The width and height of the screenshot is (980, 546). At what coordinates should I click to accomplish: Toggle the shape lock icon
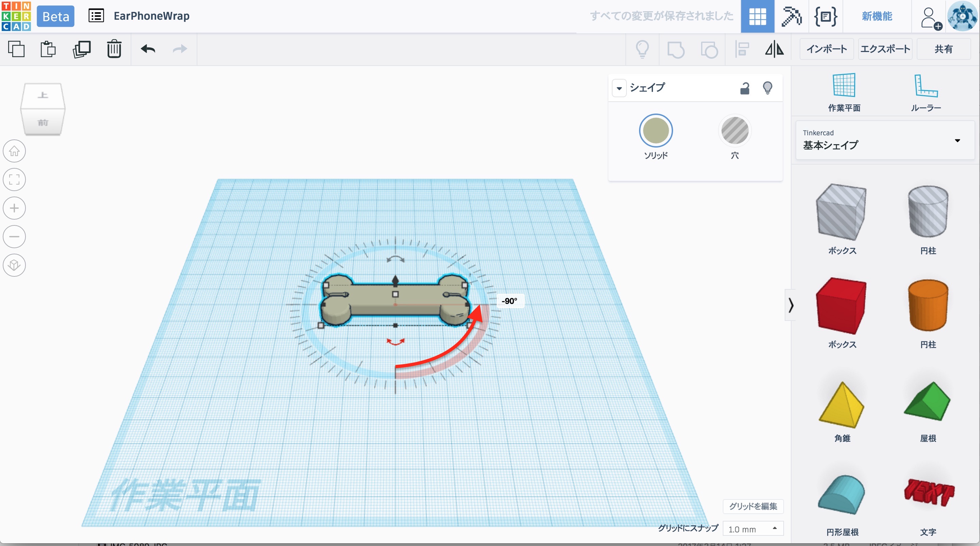tap(745, 88)
